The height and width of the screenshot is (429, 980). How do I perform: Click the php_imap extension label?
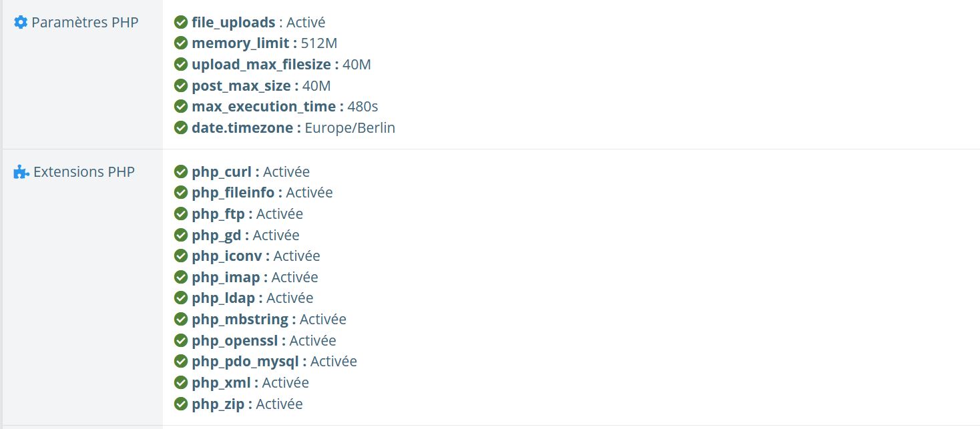coord(226,278)
